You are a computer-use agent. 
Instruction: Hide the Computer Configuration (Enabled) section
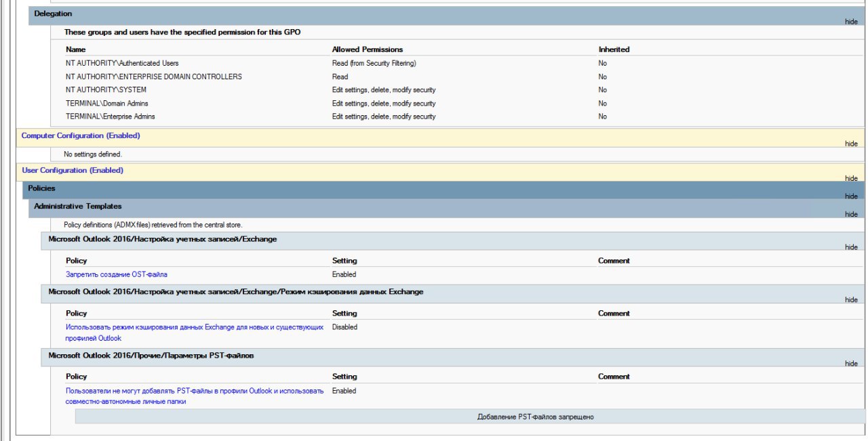coord(851,144)
